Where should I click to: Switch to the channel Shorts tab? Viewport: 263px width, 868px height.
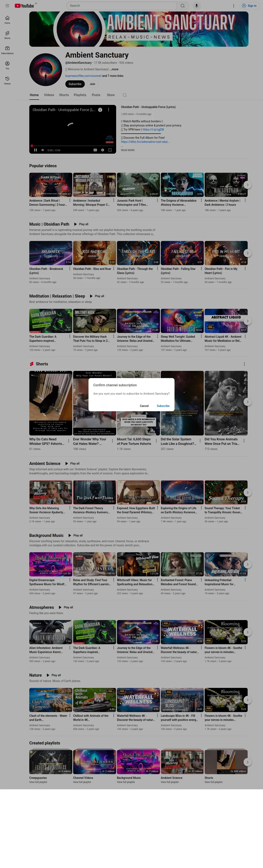pos(64,95)
